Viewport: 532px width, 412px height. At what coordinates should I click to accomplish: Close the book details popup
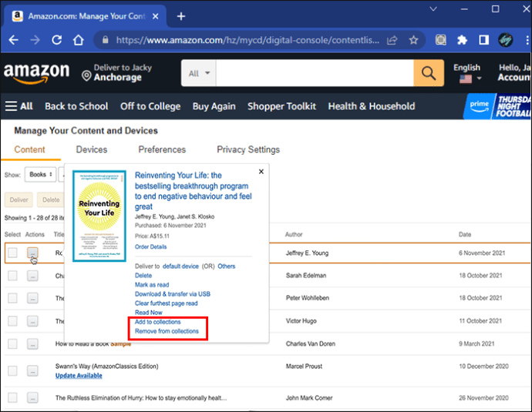coord(261,172)
